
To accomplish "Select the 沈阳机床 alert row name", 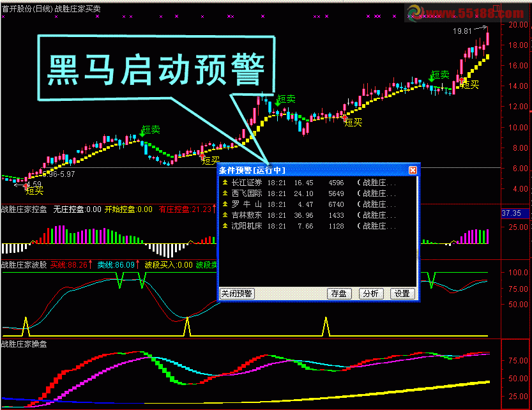I will tap(247, 226).
